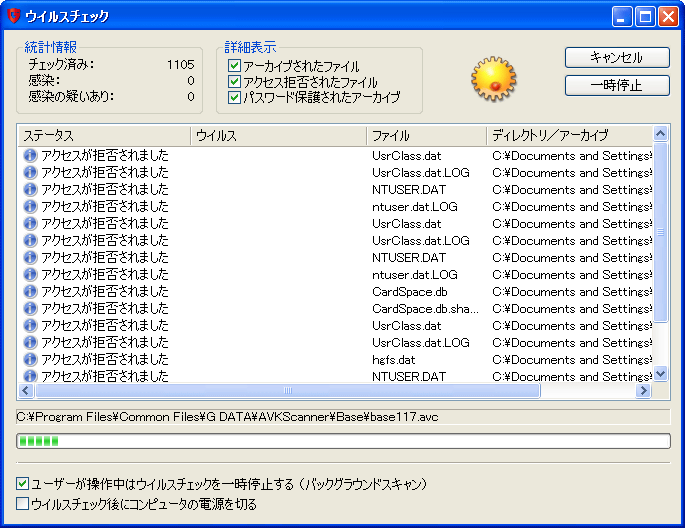Pause the scan with 一時停止 button
Screen dimensions: 685x528
[x=617, y=85]
